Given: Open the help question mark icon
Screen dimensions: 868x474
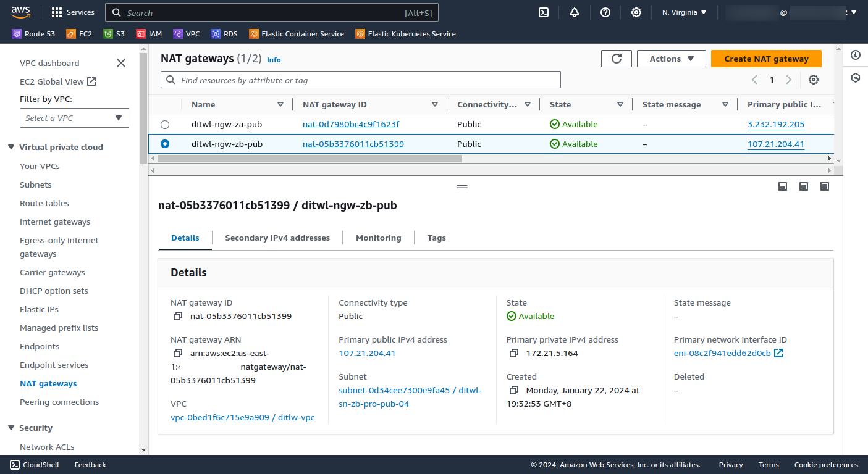Looking at the screenshot, I should (x=605, y=12).
